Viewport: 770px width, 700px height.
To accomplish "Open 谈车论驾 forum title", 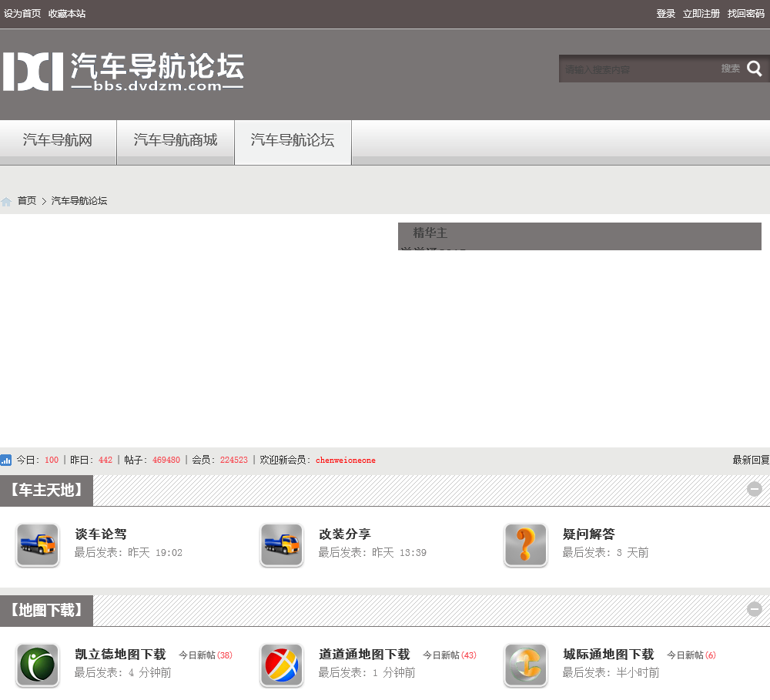I will (101, 534).
